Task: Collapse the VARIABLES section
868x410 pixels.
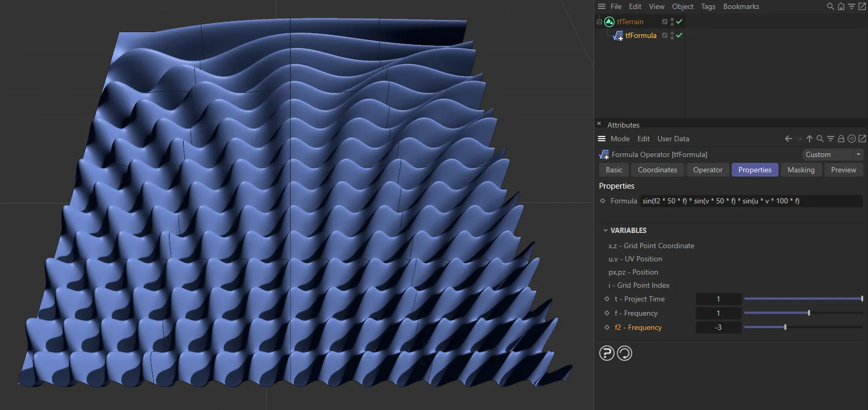Action: (x=605, y=230)
